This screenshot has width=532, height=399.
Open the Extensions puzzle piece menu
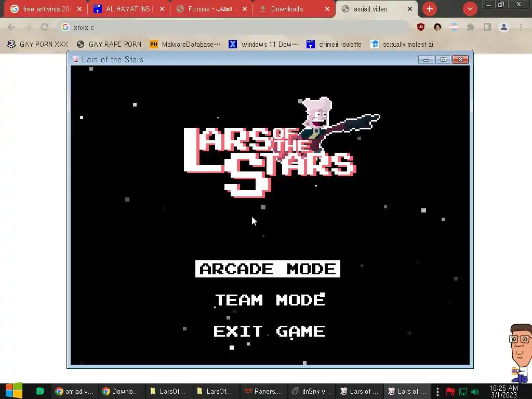pyautogui.click(x=471, y=27)
